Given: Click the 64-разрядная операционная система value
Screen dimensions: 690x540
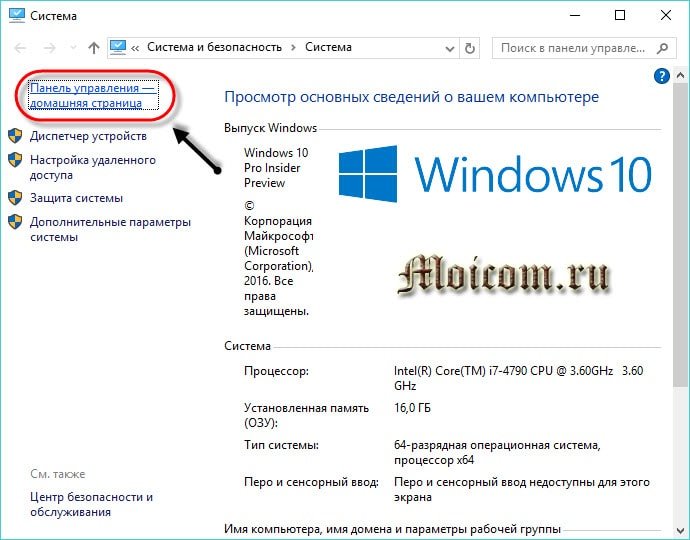Looking at the screenshot, I should coord(497,452).
